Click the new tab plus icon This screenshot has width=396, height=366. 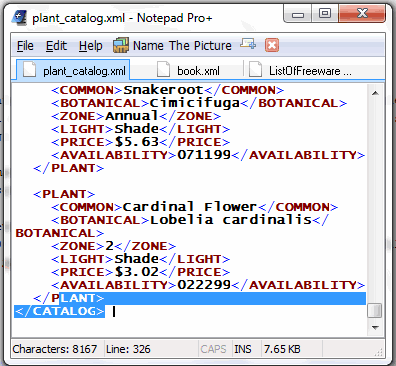[248, 44]
